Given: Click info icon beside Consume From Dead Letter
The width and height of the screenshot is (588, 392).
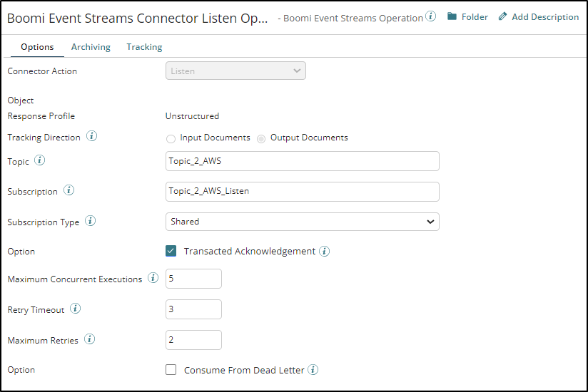Looking at the screenshot, I should pyautogui.click(x=313, y=370).
